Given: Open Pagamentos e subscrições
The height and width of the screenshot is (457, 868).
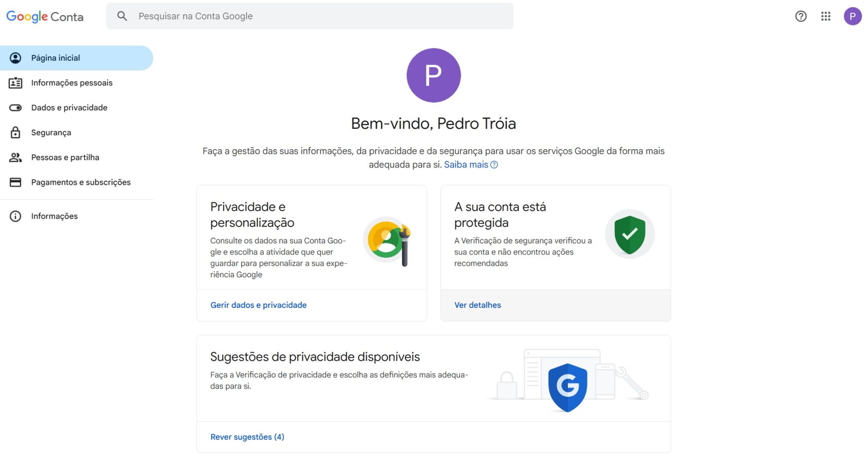Looking at the screenshot, I should click(81, 182).
